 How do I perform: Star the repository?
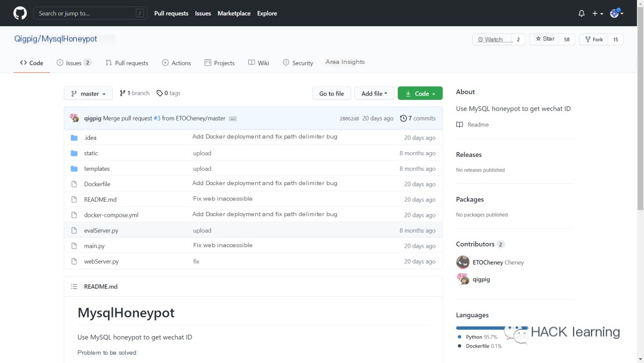(x=544, y=39)
